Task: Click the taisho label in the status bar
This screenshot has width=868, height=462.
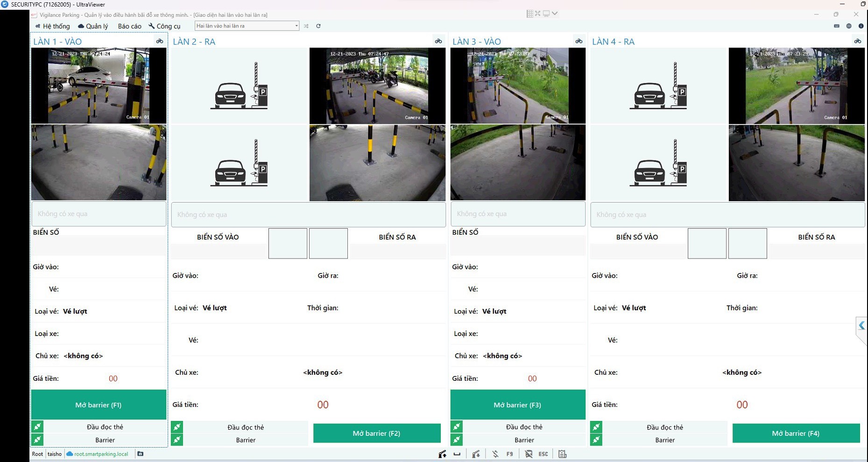Action: coord(55,454)
